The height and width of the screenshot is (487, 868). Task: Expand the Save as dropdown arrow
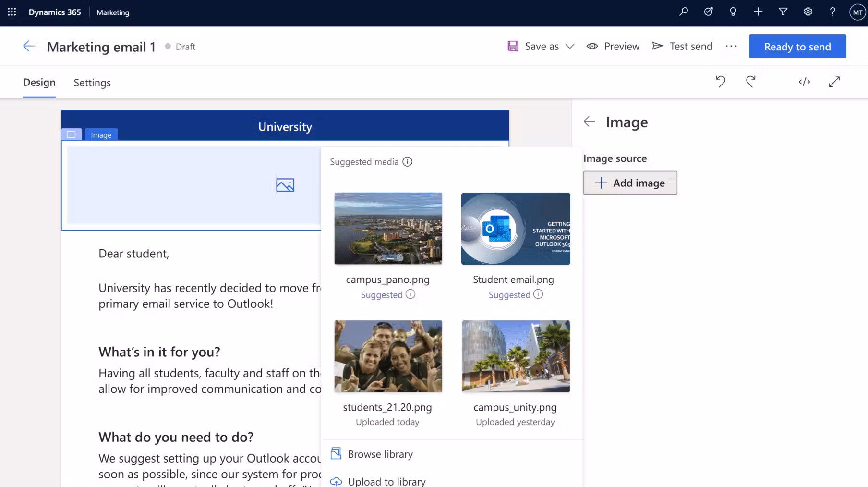[x=570, y=47]
